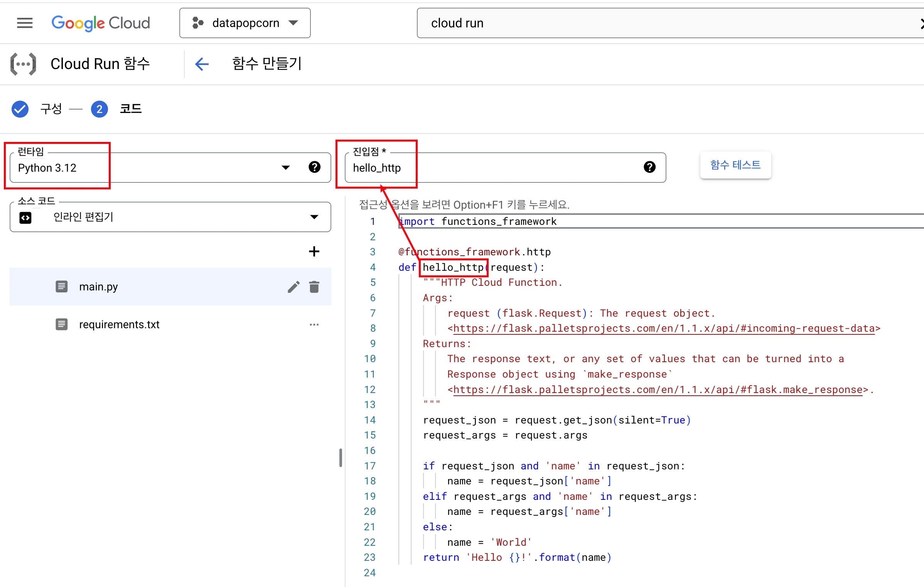Image resolution: width=924 pixels, height=587 pixels.
Task: Open the requirements.txt more options menu
Action: (x=314, y=325)
